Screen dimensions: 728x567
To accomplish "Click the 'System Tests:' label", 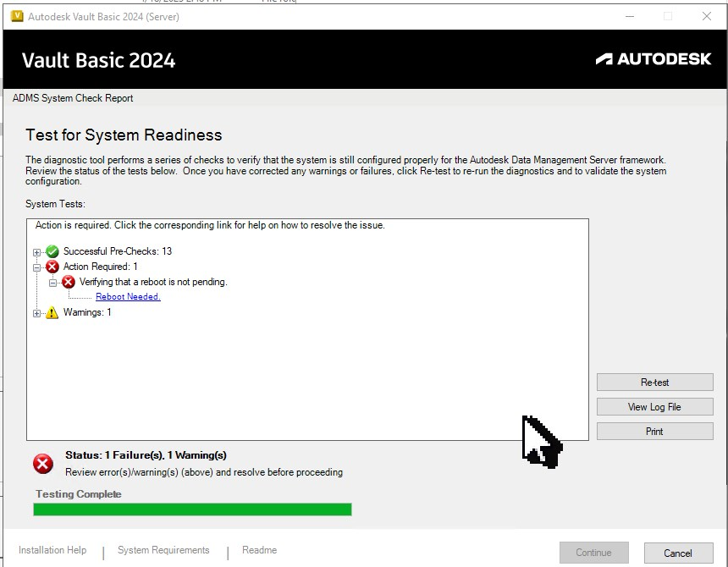I will point(55,204).
